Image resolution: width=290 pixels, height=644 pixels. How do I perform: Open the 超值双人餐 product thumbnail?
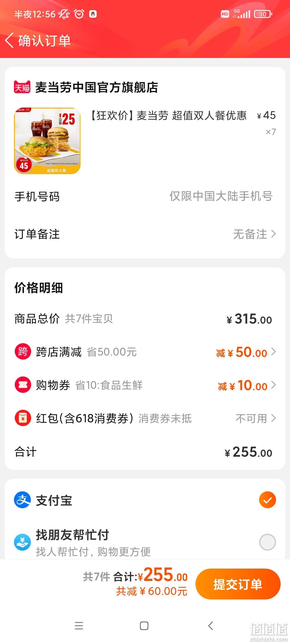[x=47, y=141]
